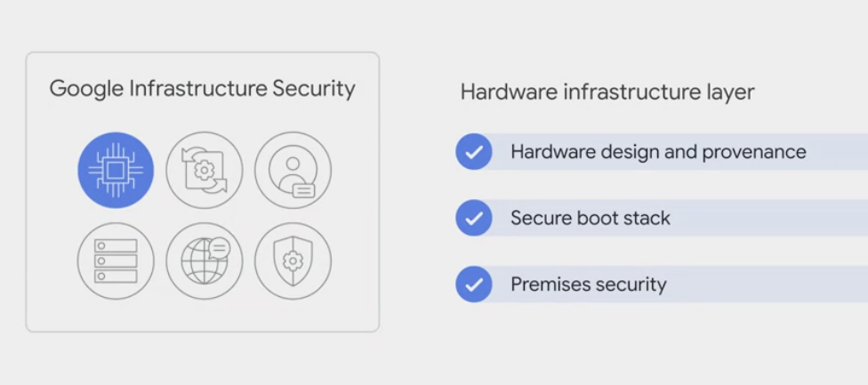Open the Premises security item
868x385 pixels.
[x=588, y=285]
